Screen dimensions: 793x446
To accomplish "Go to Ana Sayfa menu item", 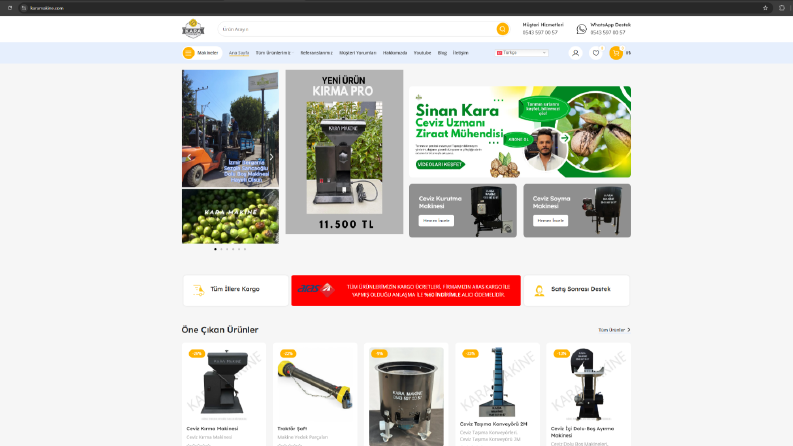I will (239, 53).
